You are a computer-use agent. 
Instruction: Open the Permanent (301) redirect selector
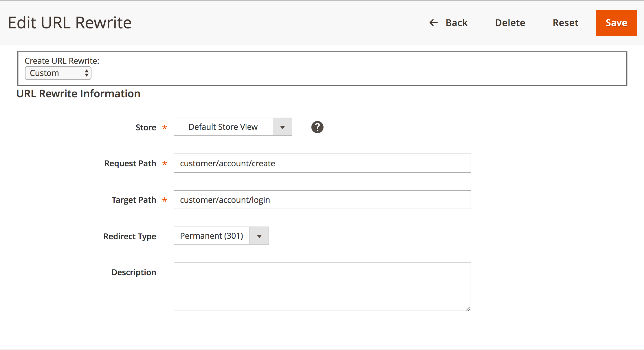(x=212, y=236)
